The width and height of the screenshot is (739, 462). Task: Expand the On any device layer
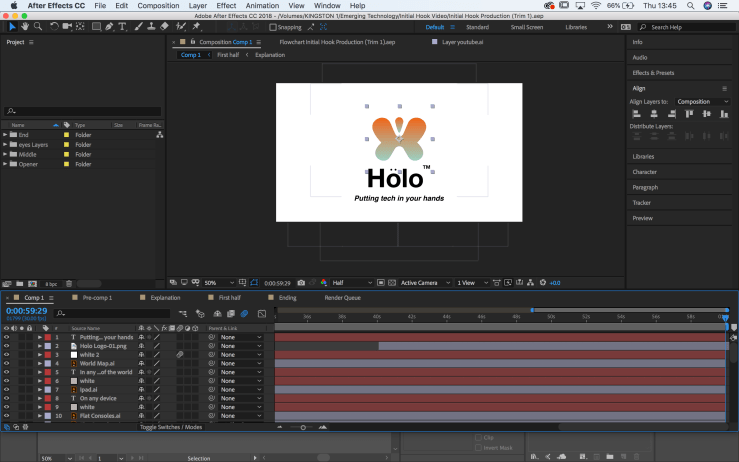[x=40, y=398]
